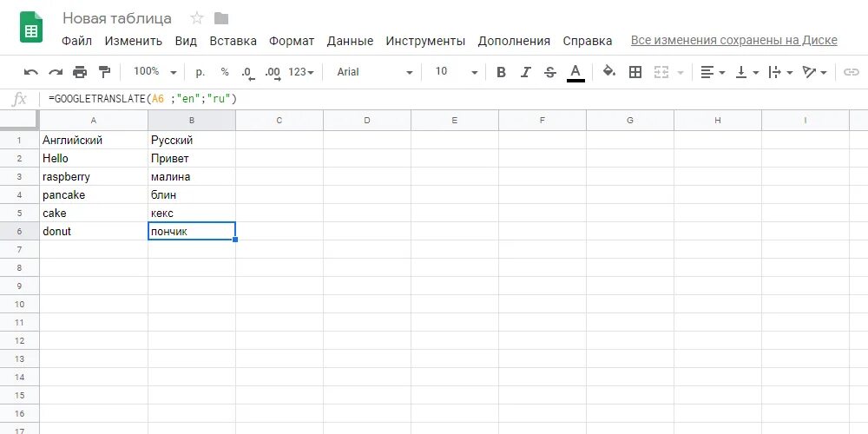Open the text wrapping dropdown

pyautogui.click(x=780, y=72)
